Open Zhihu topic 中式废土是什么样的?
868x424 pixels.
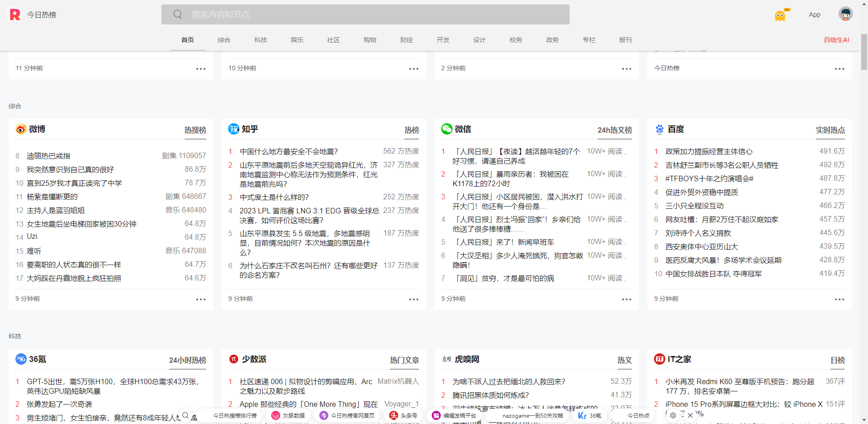(274, 198)
